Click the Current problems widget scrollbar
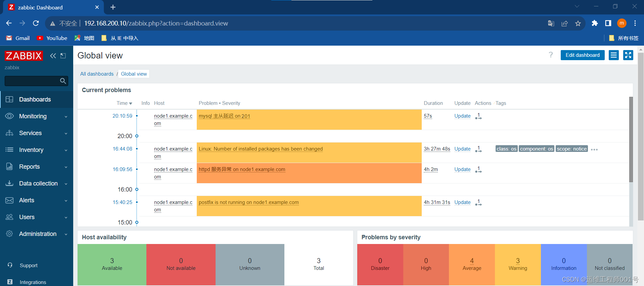The image size is (644, 286). [x=631, y=139]
